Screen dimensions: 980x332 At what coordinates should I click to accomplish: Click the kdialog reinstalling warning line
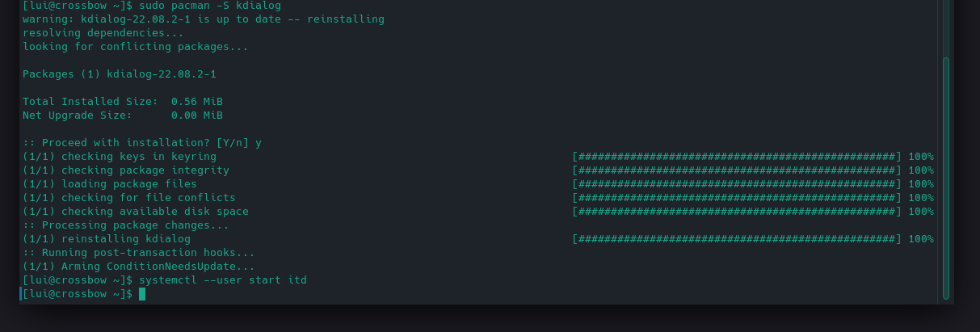coord(204,19)
